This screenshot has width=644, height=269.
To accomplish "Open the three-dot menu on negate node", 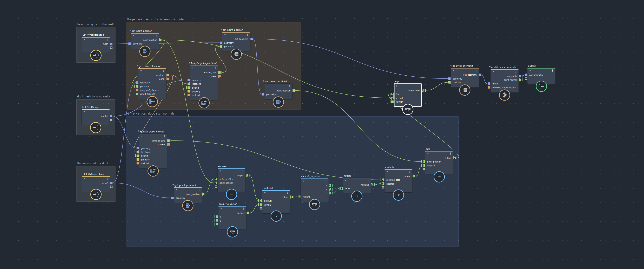I will 368,180.
